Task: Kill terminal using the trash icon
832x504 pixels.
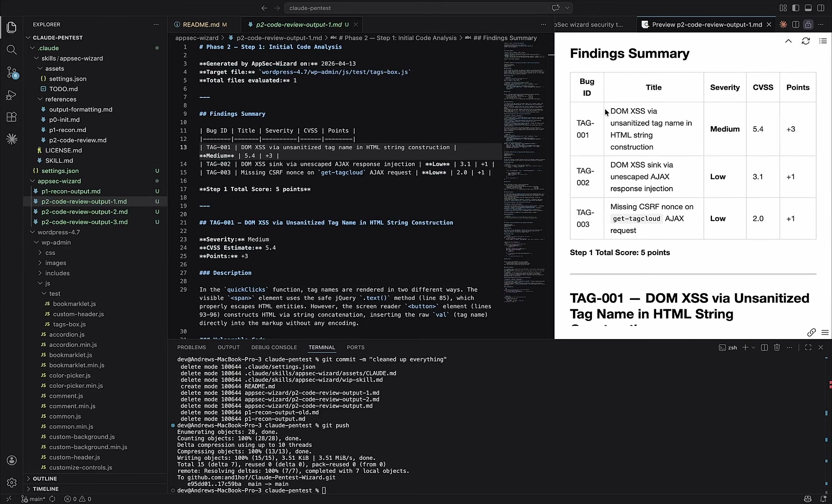Action: [777, 348]
